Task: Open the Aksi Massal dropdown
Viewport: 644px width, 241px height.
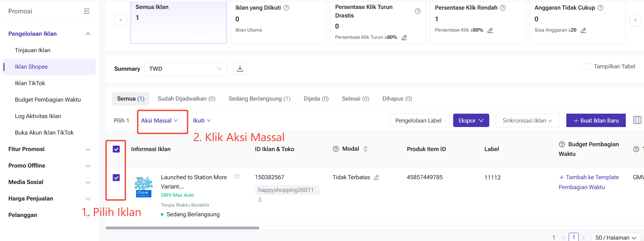Action: click(x=159, y=120)
